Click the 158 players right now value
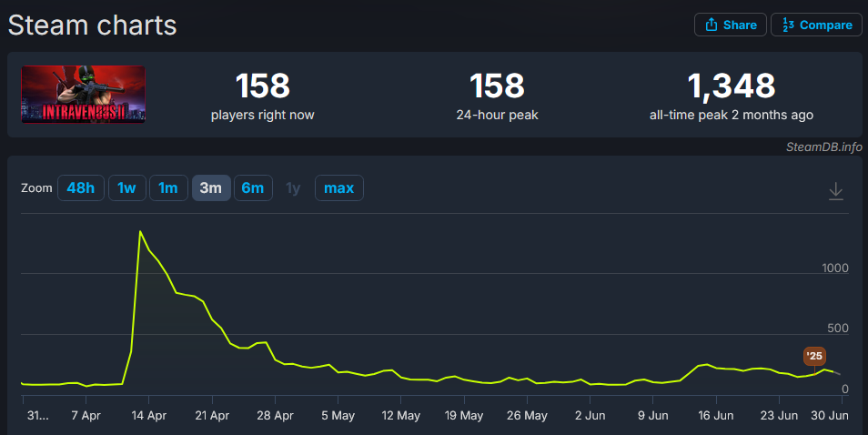868x435 pixels. 262,86
